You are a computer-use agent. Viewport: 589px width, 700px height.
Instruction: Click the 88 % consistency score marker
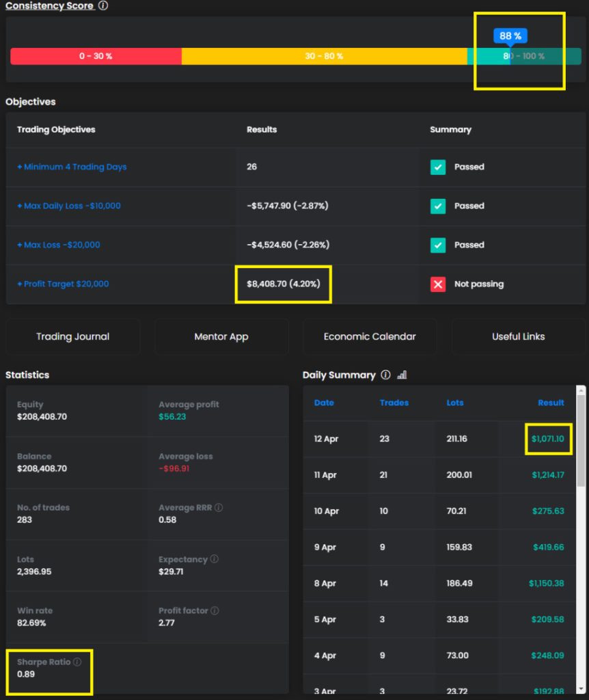click(x=510, y=36)
